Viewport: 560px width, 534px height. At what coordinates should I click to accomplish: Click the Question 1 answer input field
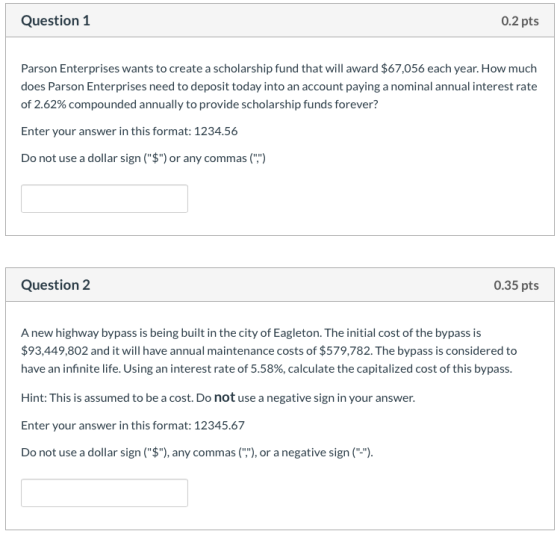pos(104,199)
